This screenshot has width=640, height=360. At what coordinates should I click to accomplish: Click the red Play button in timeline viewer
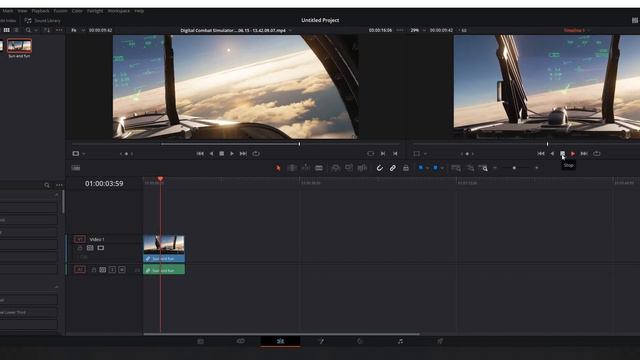(x=573, y=153)
